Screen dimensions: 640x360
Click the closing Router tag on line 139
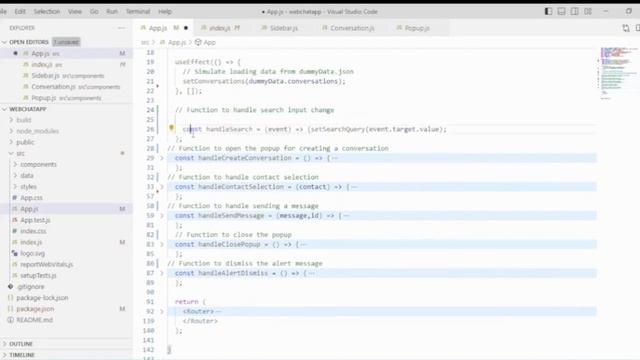coord(200,321)
